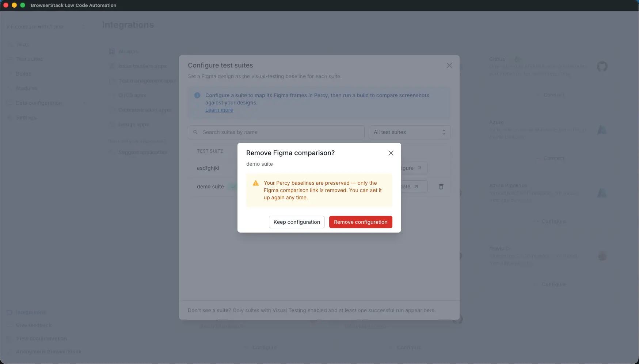The width and height of the screenshot is (639, 364).
Task: Click the Search suites by name field
Action: point(276,132)
